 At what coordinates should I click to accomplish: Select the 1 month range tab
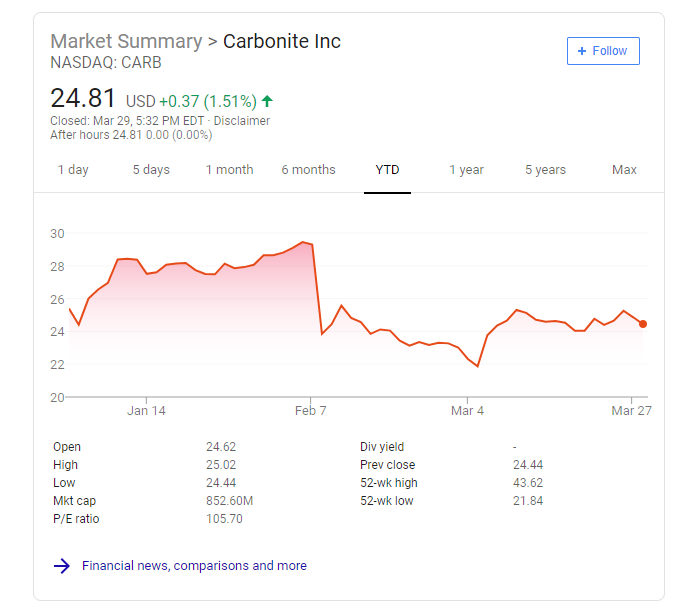(229, 170)
